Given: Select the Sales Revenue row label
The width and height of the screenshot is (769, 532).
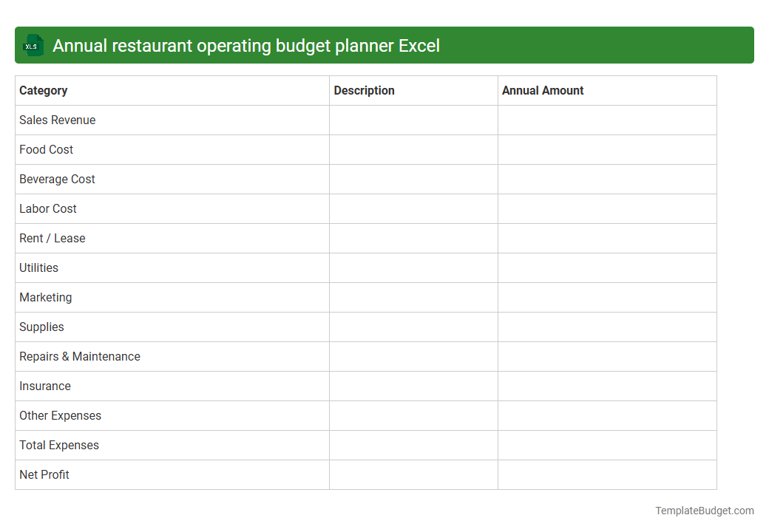Looking at the screenshot, I should click(x=57, y=120).
